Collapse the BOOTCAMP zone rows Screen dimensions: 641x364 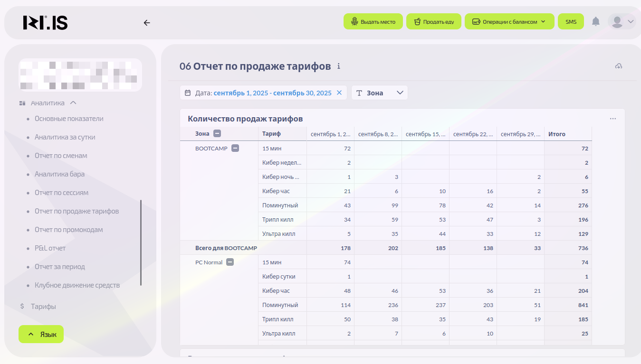click(x=235, y=148)
